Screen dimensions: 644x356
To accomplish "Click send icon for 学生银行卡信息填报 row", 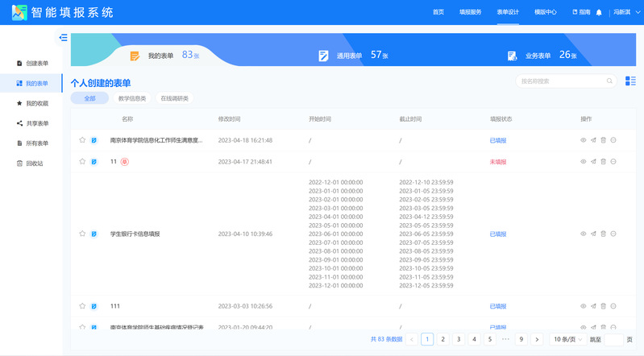I will point(593,234).
